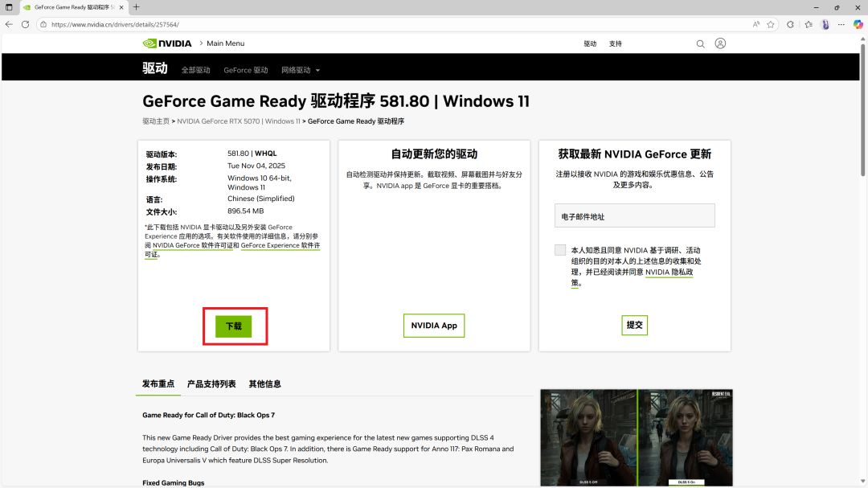The width and height of the screenshot is (868, 488).
Task: Open the tab actions menu icon
Action: [9, 7]
